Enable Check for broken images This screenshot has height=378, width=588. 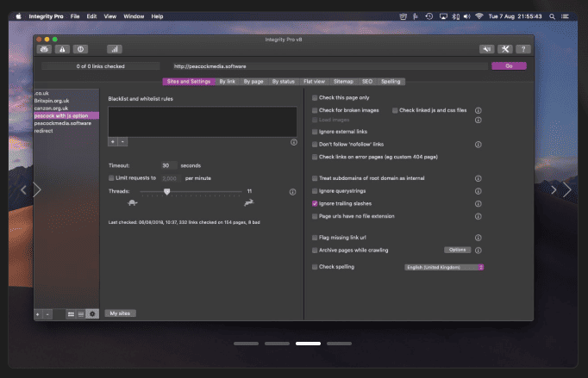pos(315,110)
